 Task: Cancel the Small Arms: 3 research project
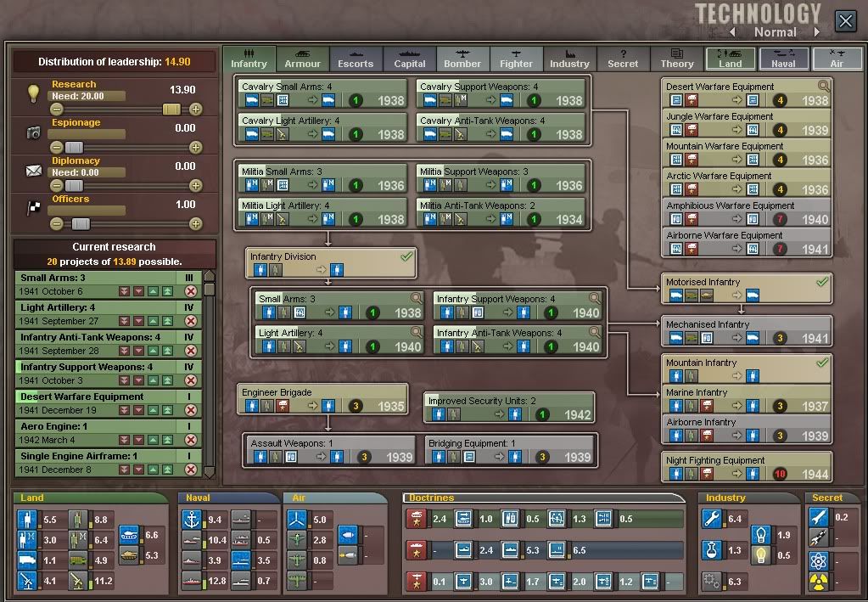(x=190, y=291)
